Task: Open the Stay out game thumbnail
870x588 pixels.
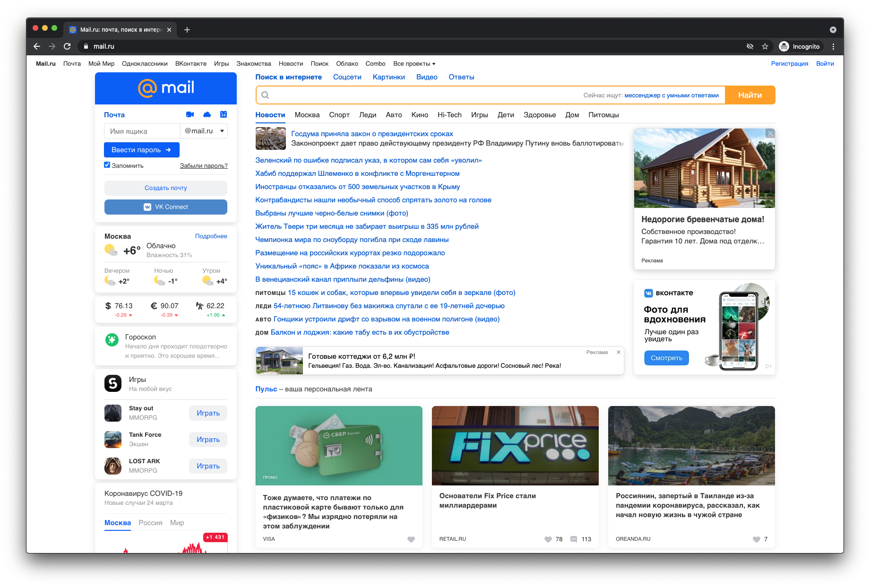Action: pyautogui.click(x=113, y=413)
